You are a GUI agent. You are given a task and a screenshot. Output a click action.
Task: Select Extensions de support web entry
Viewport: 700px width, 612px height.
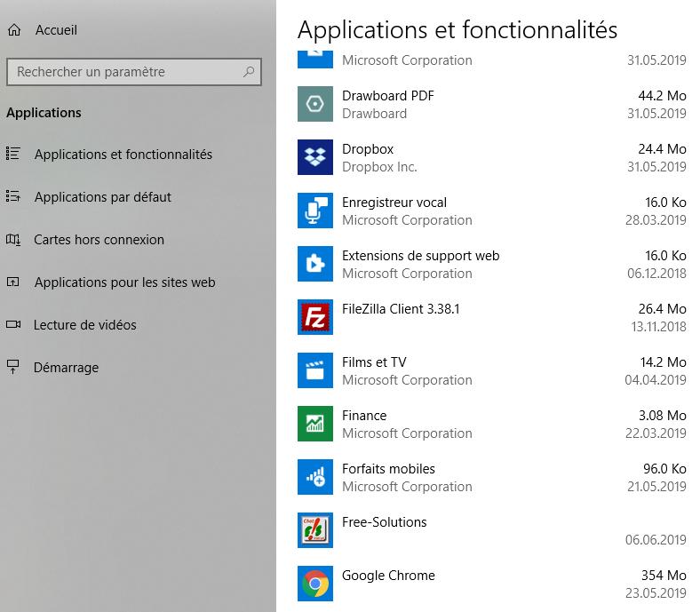coord(420,256)
